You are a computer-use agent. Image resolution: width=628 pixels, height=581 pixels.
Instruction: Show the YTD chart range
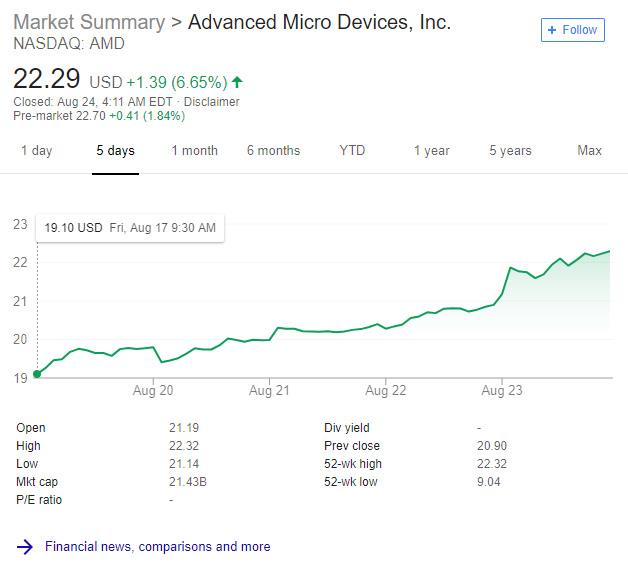click(352, 151)
